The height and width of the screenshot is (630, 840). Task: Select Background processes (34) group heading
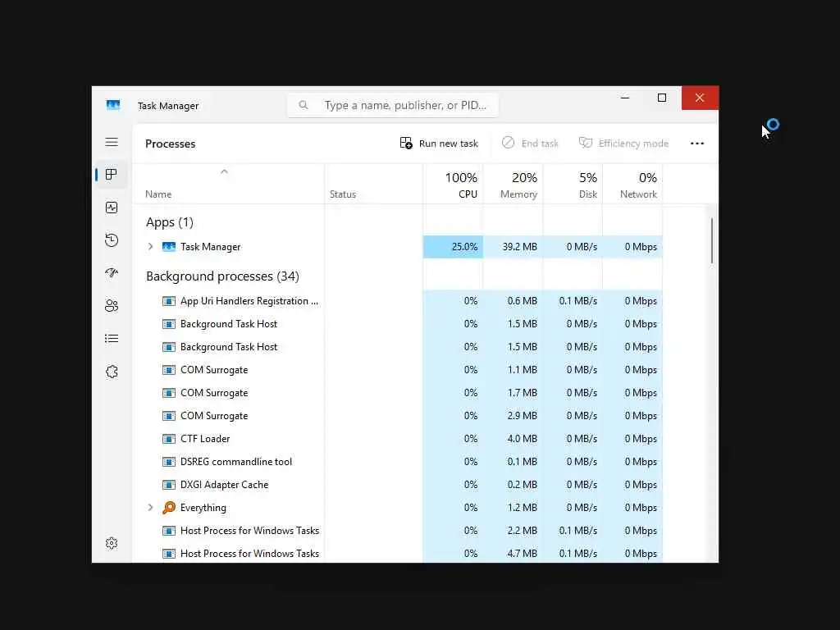pyautogui.click(x=222, y=276)
